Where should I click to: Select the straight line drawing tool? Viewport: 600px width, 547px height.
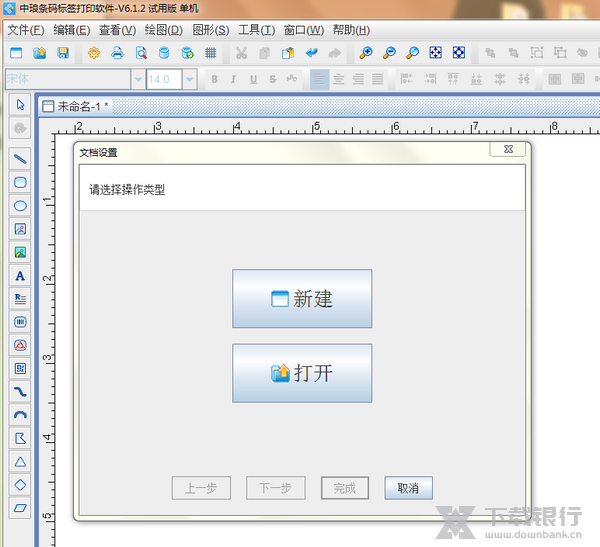pos(20,158)
